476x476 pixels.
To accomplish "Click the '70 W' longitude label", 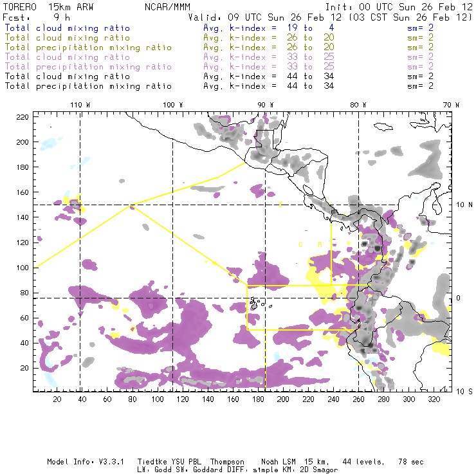I will pyautogui.click(x=451, y=105).
